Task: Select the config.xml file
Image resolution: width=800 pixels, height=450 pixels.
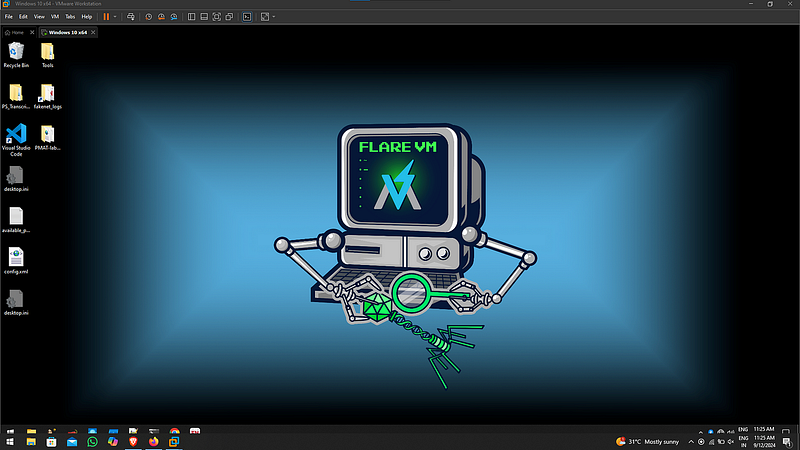Action: [16, 262]
